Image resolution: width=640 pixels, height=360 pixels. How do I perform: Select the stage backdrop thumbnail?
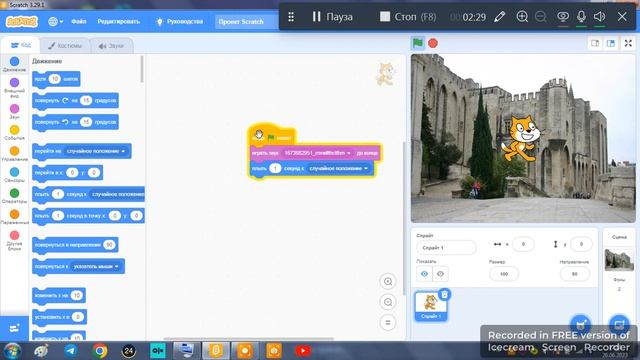coord(619,260)
